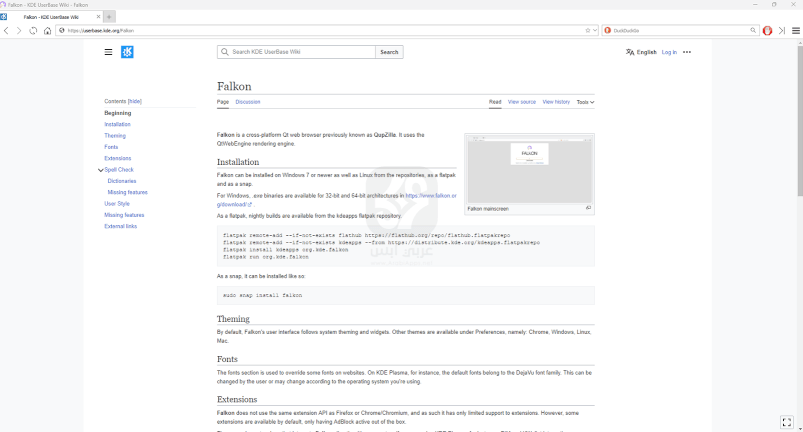Screen dimensions: 803x432
Task: Open the wiki sidebar hamburger menu
Action: (108, 52)
